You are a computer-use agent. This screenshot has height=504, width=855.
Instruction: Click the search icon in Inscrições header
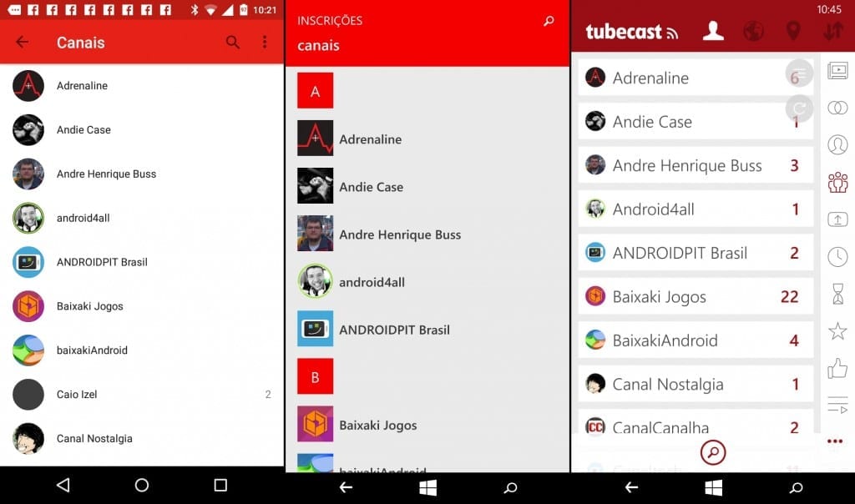pyautogui.click(x=549, y=21)
